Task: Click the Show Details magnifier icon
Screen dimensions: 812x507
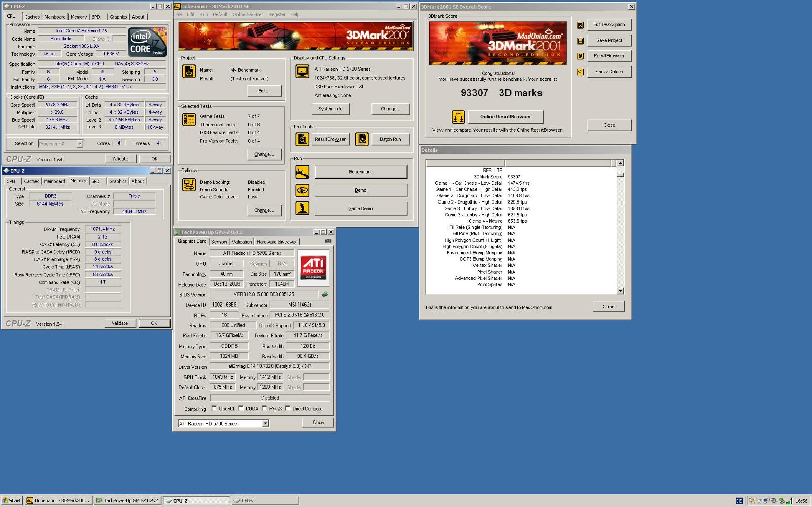Action: (580, 72)
